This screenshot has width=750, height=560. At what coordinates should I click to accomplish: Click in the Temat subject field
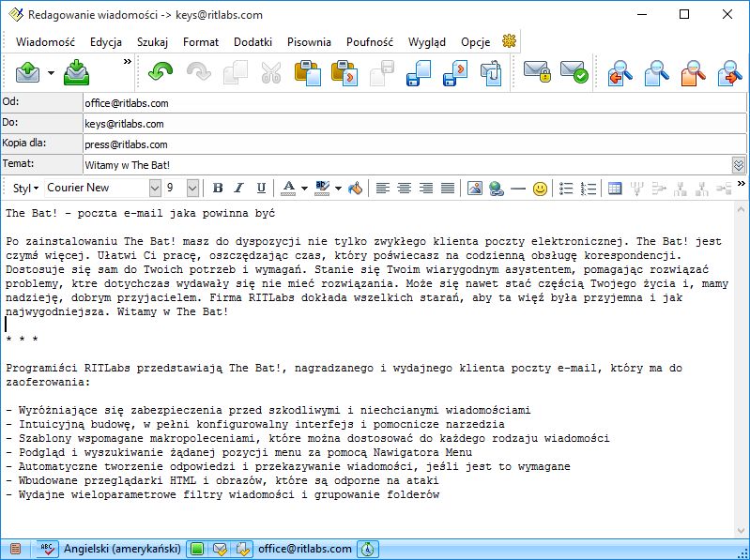tap(407, 165)
